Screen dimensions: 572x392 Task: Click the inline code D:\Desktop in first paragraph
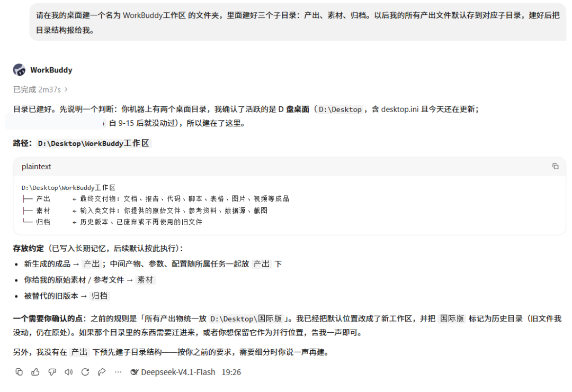pos(340,110)
